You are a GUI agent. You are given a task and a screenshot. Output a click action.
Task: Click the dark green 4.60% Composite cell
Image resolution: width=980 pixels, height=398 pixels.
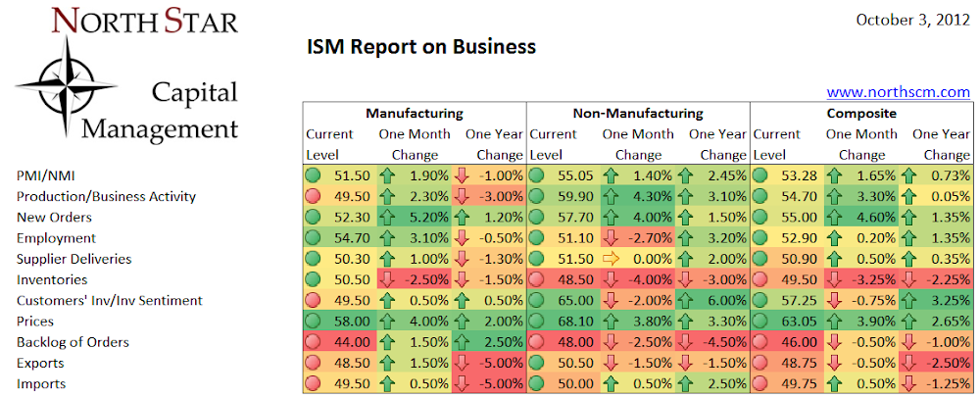tap(861, 218)
